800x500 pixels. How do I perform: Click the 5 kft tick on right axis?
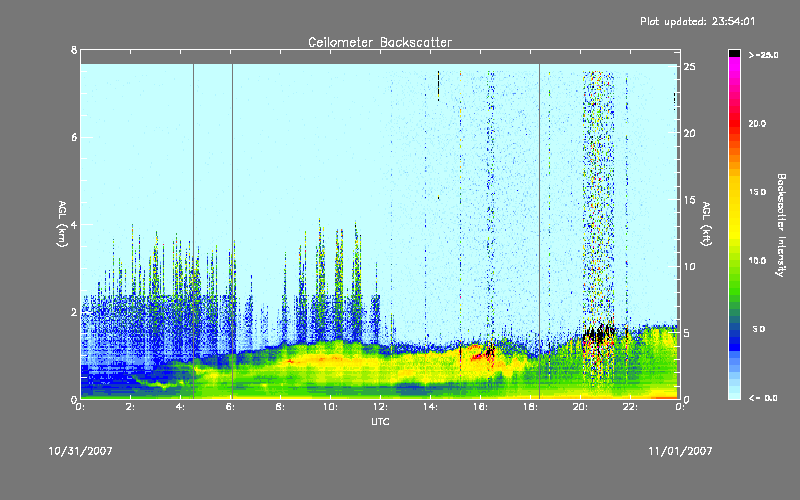[687, 333]
